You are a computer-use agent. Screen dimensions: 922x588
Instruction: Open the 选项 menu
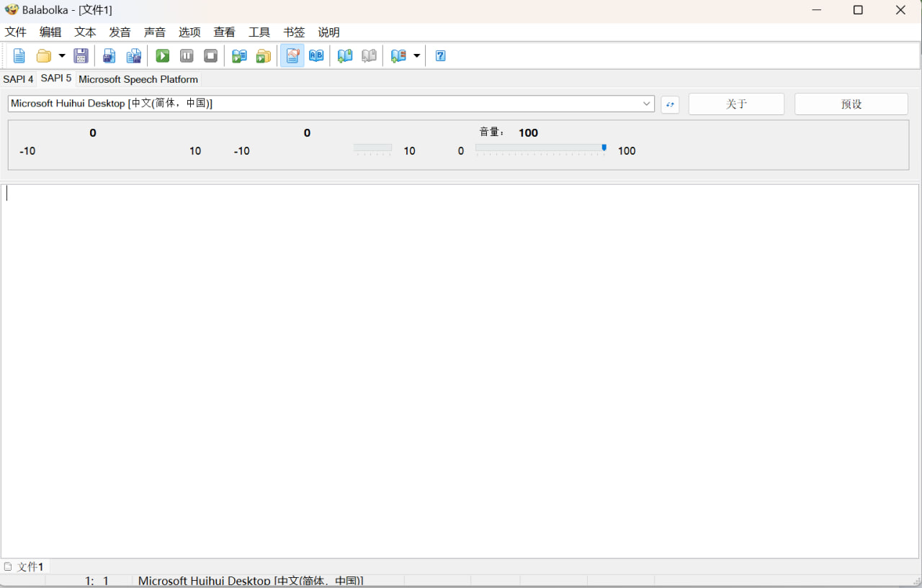(189, 32)
